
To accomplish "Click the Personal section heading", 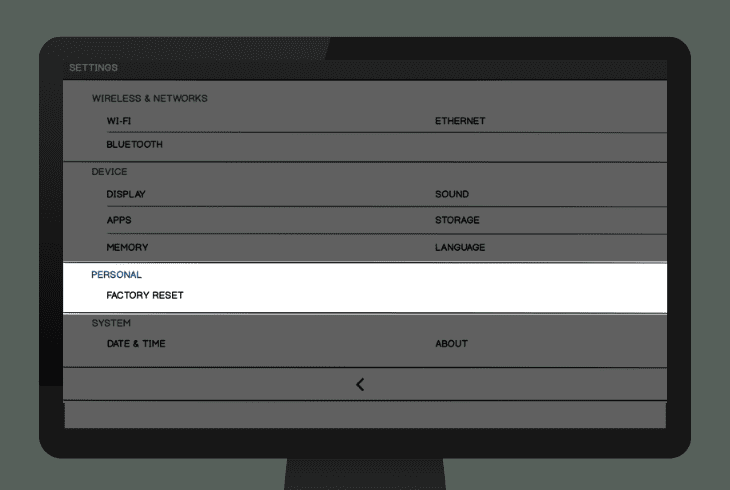I will (x=116, y=275).
